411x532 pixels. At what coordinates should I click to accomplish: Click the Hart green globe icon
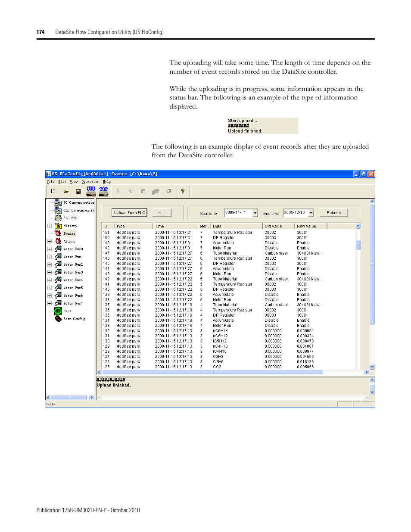(x=58, y=311)
